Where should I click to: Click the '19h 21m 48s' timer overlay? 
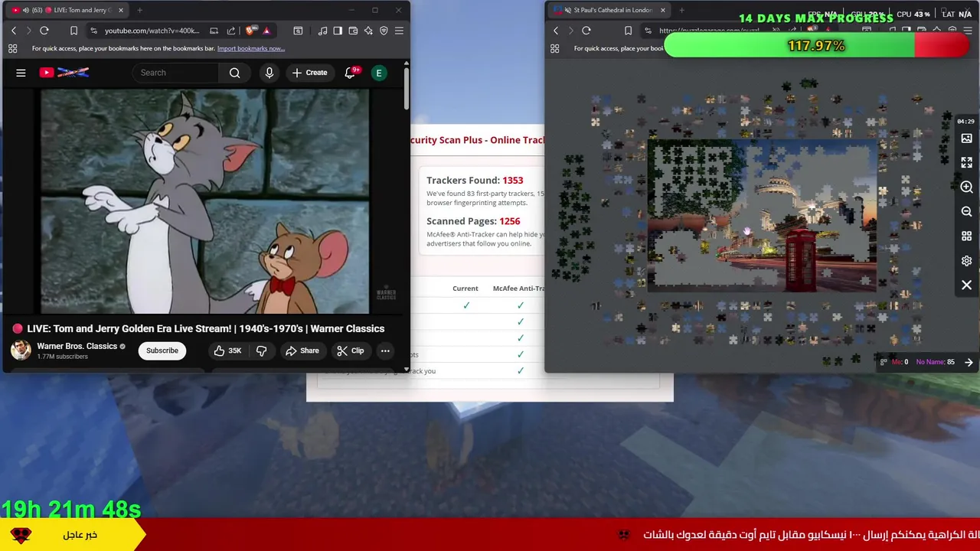71,510
